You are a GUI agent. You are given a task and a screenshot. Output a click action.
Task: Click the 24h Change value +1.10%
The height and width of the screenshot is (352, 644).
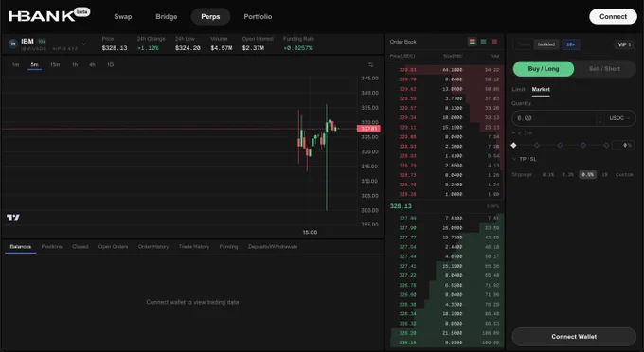click(148, 48)
